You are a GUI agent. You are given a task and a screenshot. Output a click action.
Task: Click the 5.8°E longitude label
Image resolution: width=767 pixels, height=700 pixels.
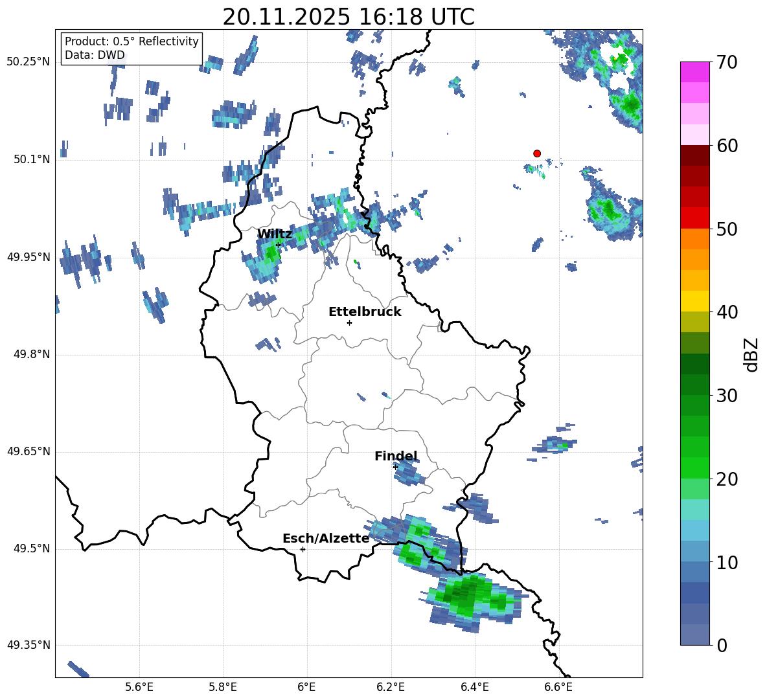tap(223, 687)
